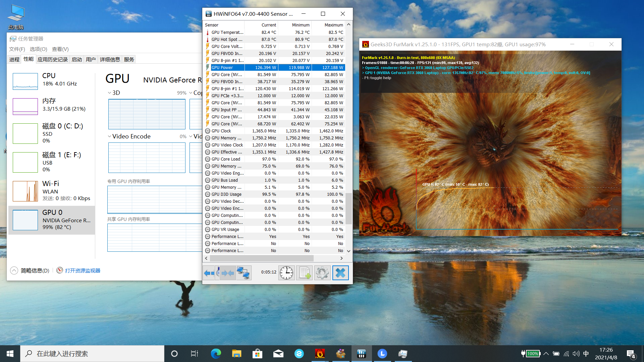
Task: Show hidden system tray icons
Action: tap(546, 354)
